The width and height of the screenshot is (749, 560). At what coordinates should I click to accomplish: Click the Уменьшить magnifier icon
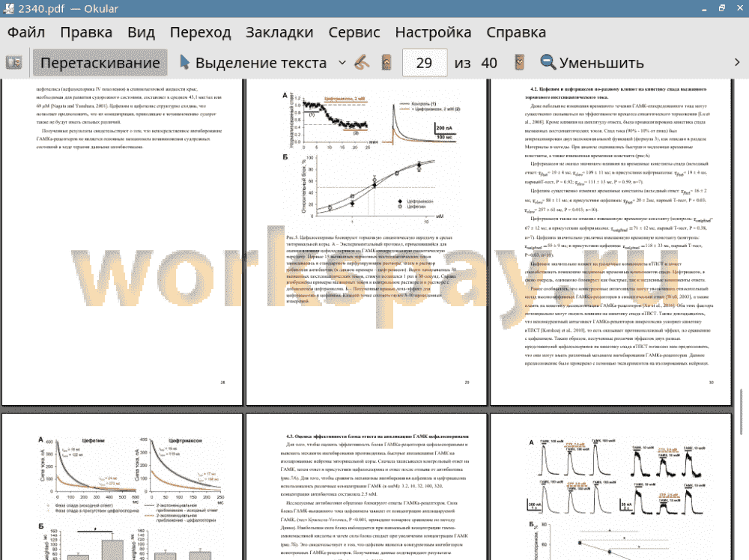tap(548, 63)
